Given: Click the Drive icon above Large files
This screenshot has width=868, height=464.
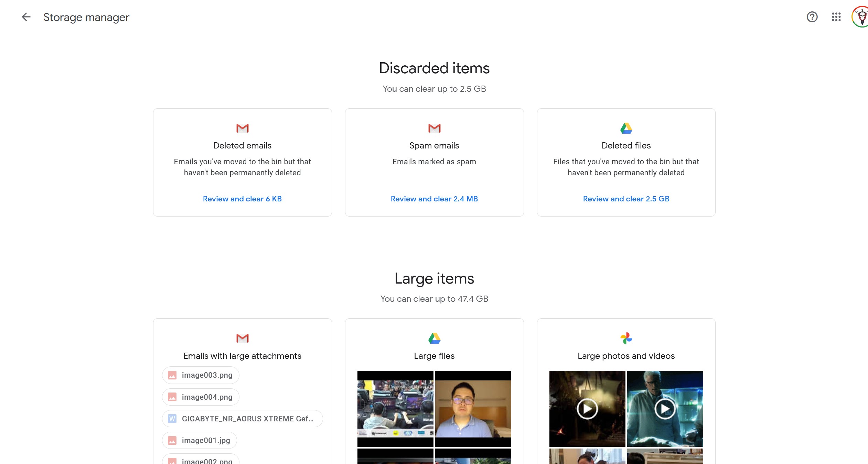Looking at the screenshot, I should point(434,338).
